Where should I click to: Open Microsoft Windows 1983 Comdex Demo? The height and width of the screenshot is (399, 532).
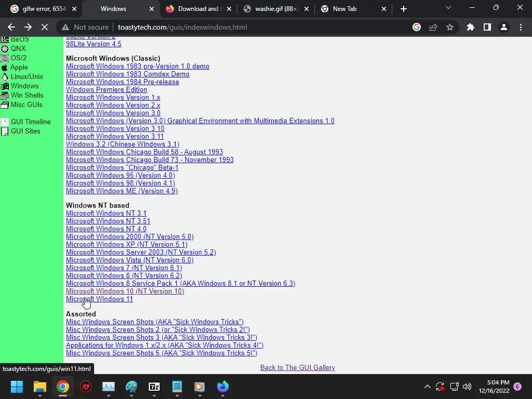[x=128, y=74]
